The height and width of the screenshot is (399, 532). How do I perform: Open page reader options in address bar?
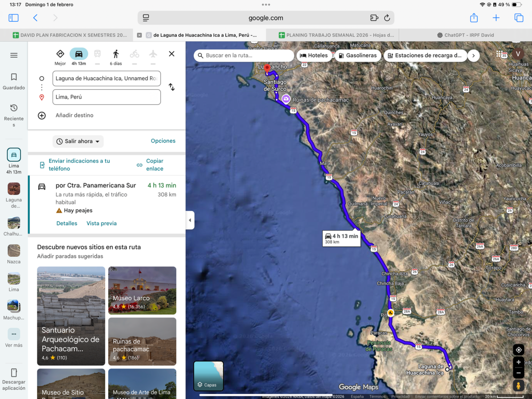coord(146,18)
